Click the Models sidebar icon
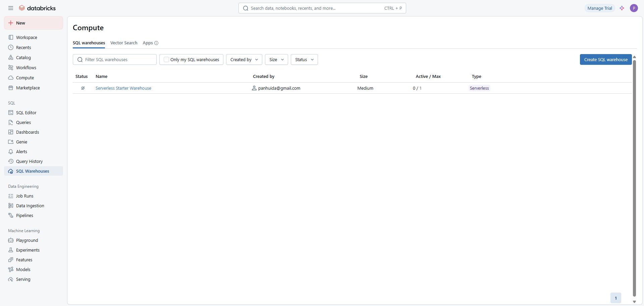Viewport: 644px width, 306px height. (x=11, y=269)
